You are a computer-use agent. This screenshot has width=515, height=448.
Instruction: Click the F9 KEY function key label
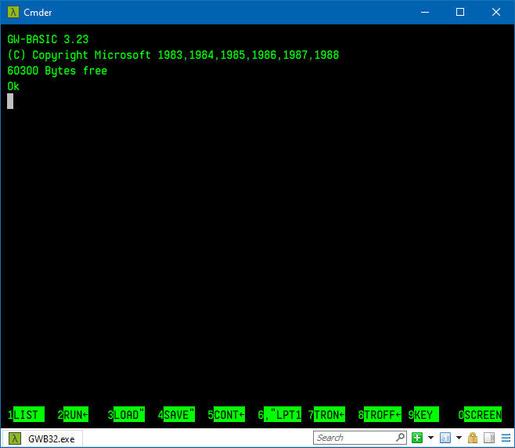423,415
